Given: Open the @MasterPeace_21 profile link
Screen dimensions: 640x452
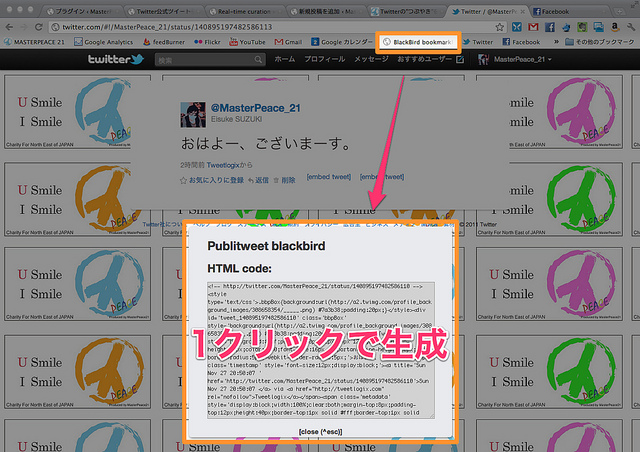Looking at the screenshot, I should [256, 108].
